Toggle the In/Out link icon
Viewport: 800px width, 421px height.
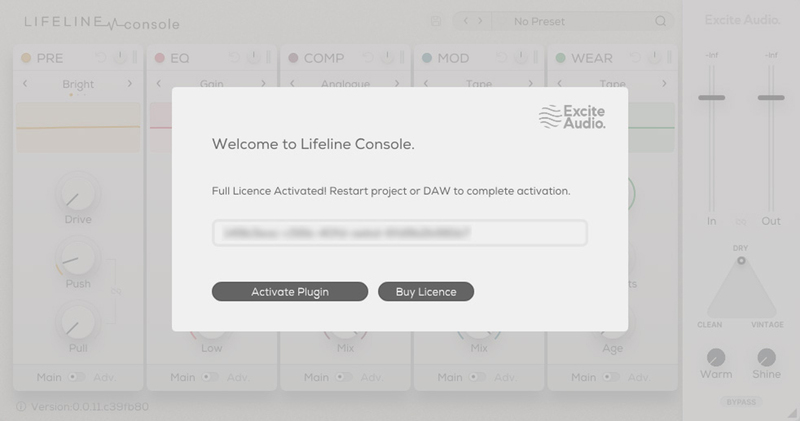[x=741, y=221]
